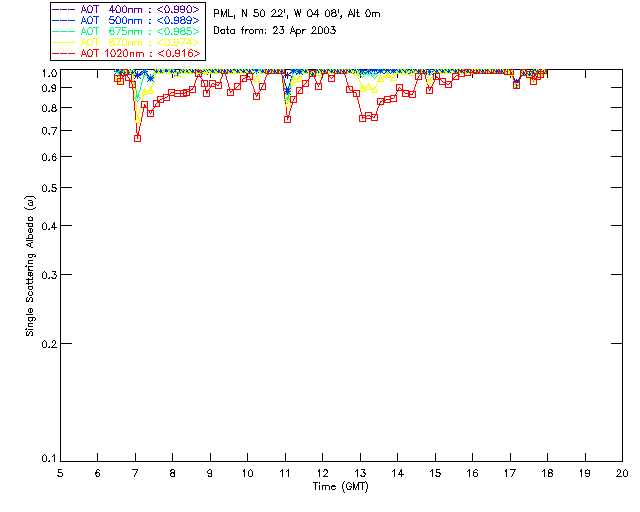The height and width of the screenshot is (512, 640).
Task: Click the 'Data from: 23 Apr 2003' text
Action: tap(275, 31)
